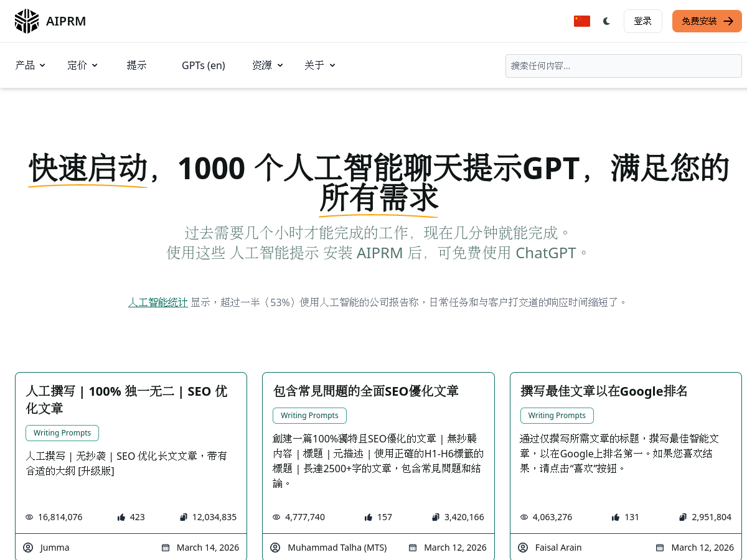This screenshot has width=747, height=560.
Task: Open the 定价 menu label
Action: coord(77,65)
